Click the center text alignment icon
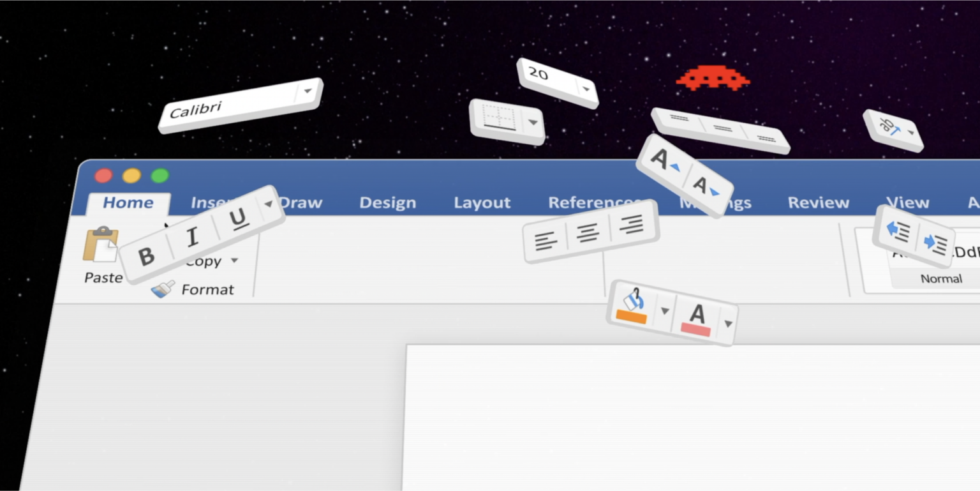980x491 pixels. [x=587, y=233]
